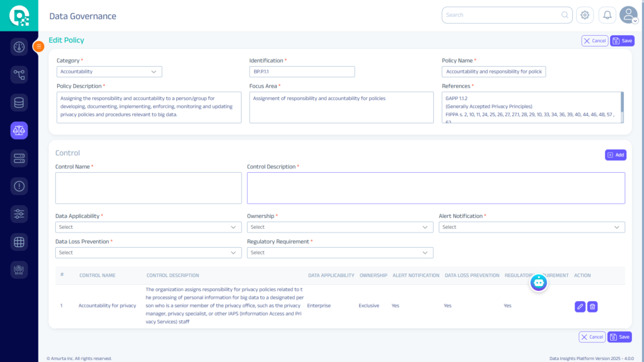Open the Regulatory Requirement dropdown
This screenshot has height=362, width=644.
pyautogui.click(x=340, y=253)
